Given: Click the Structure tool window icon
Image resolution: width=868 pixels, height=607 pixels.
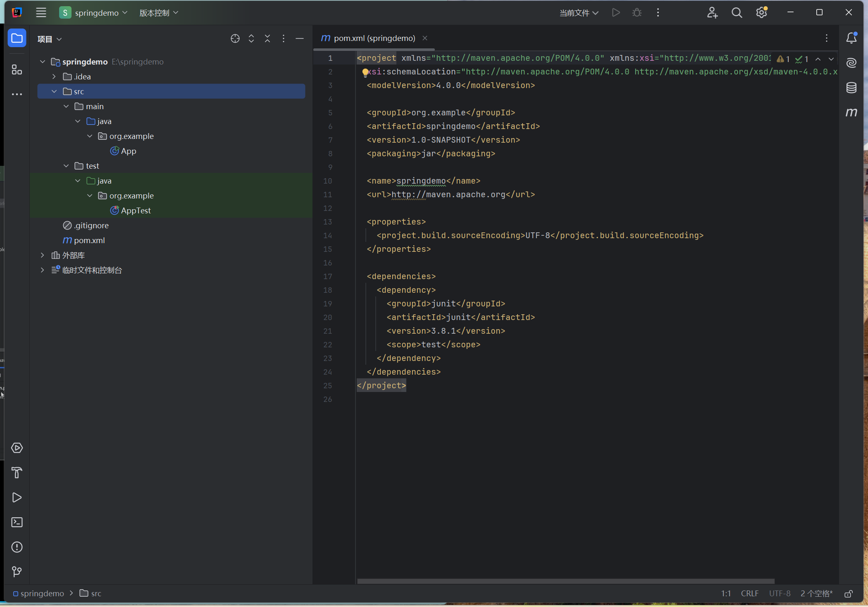Looking at the screenshot, I should pyautogui.click(x=17, y=69).
